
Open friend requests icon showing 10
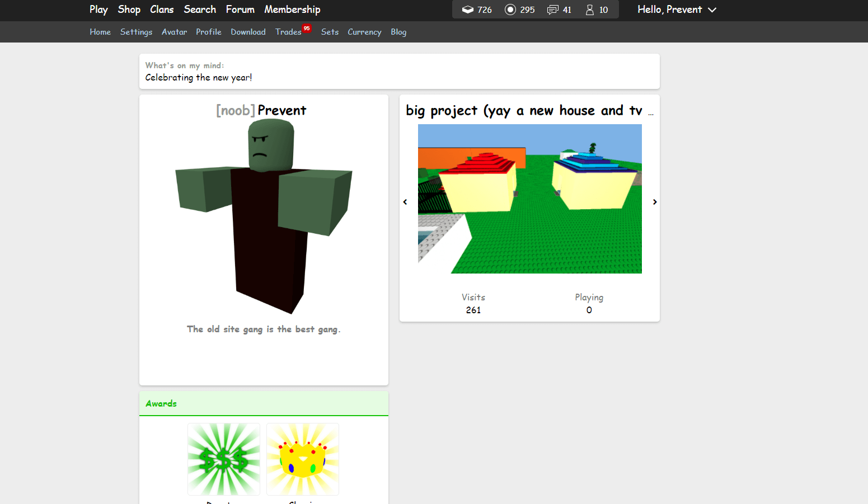click(x=590, y=10)
